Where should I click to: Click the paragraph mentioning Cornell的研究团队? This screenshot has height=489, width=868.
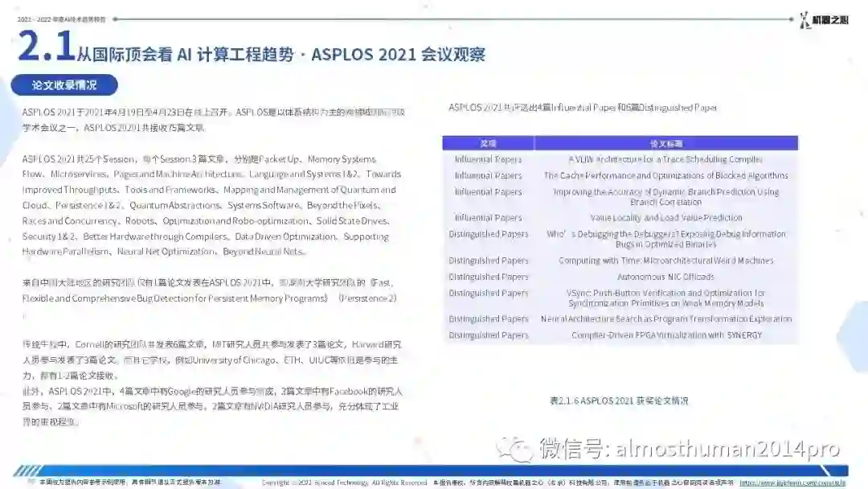coord(211,360)
